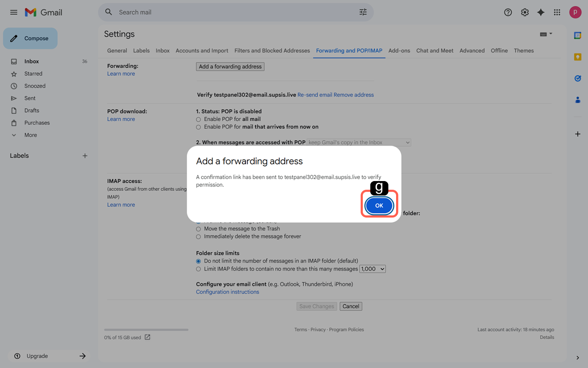Select Enable POP for all mail
Screen dimensions: 588x368
tap(198, 120)
